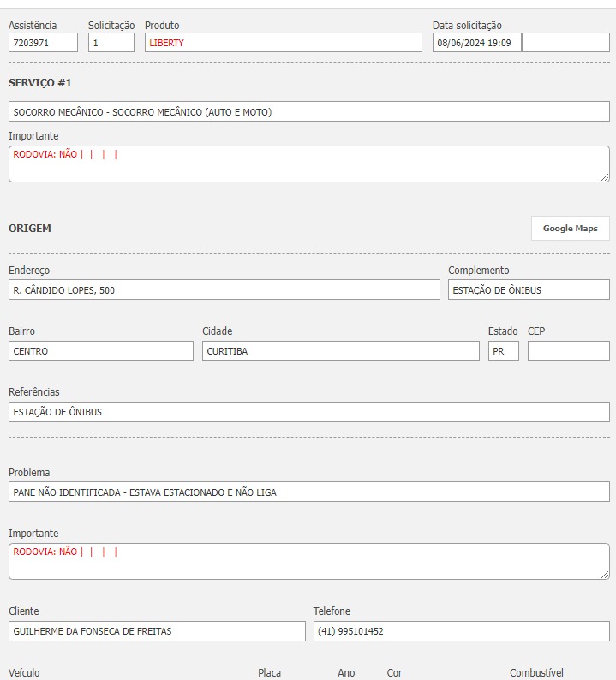Select the Complemento field
Viewport: 616px width, 680px height.
(x=529, y=290)
